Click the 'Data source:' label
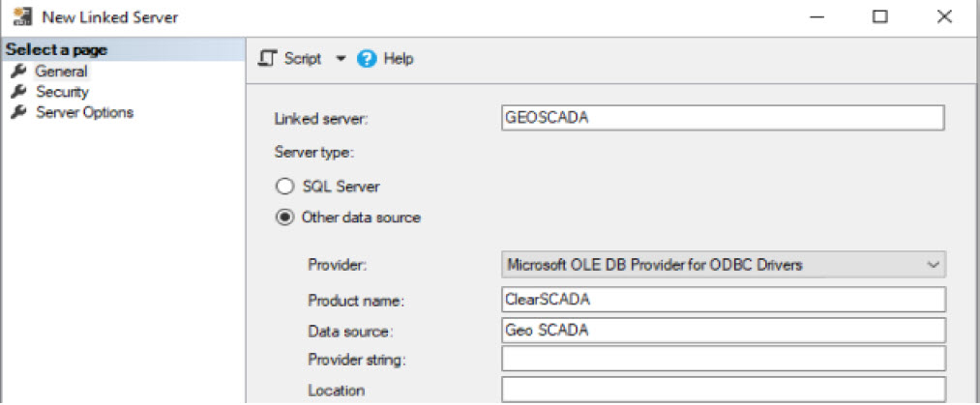The width and height of the screenshot is (980, 405). 350,332
